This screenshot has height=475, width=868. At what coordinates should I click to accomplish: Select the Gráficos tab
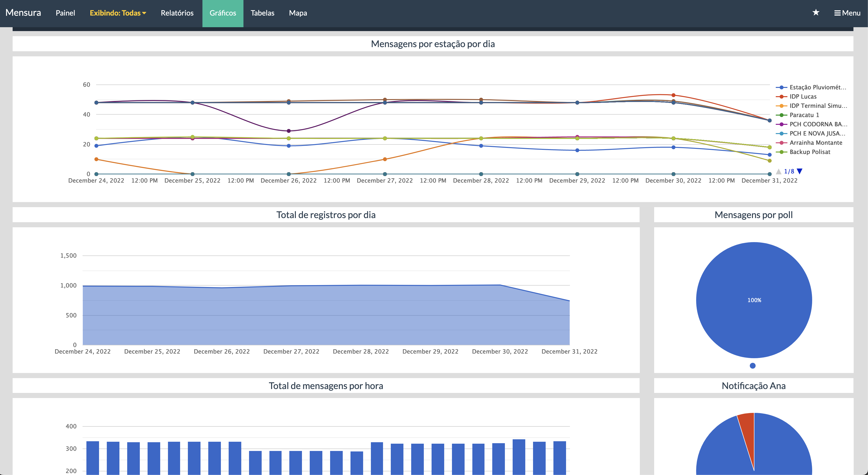(223, 13)
